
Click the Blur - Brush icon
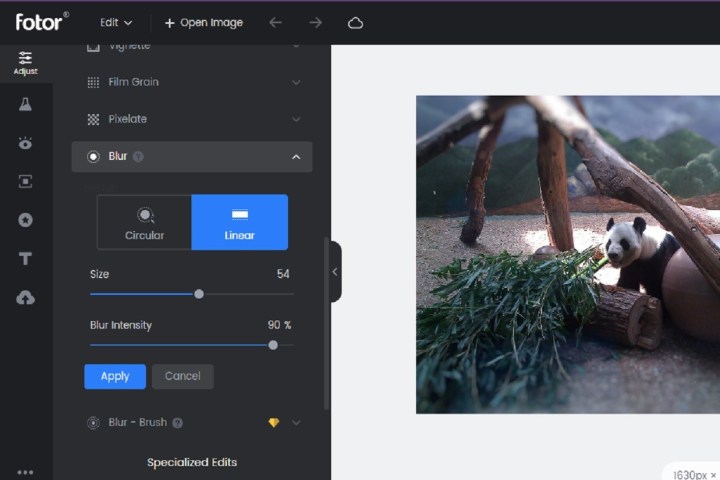pos(93,423)
